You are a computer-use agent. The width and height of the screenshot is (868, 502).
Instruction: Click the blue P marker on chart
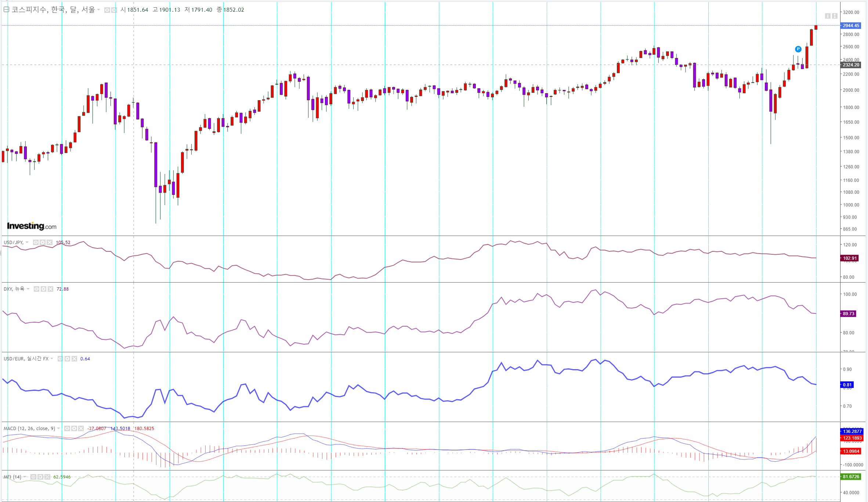(x=798, y=49)
